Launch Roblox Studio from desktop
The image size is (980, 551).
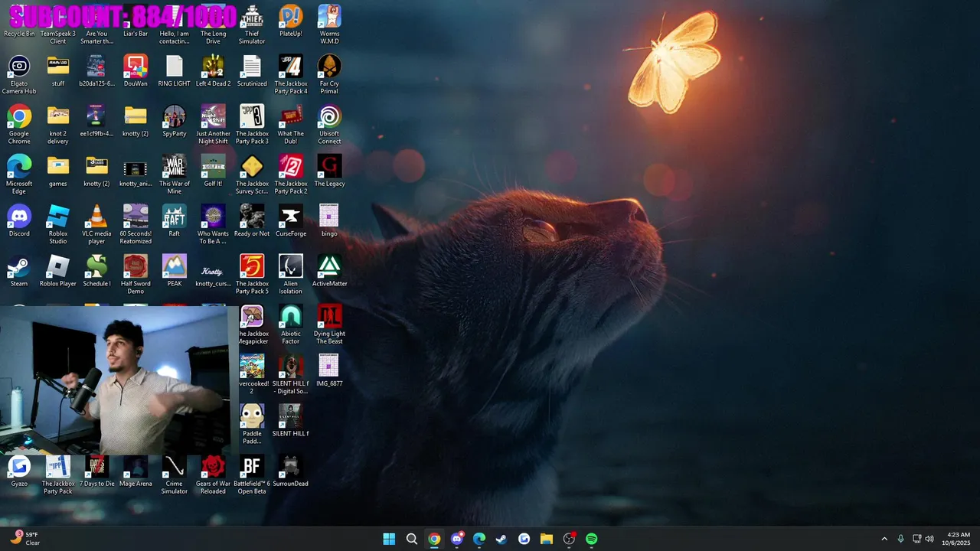58,224
